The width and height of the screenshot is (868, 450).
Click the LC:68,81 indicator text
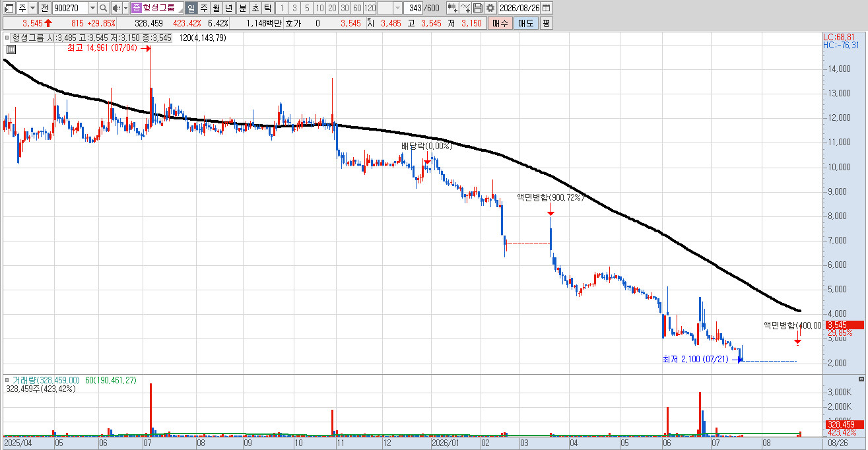[x=840, y=37]
